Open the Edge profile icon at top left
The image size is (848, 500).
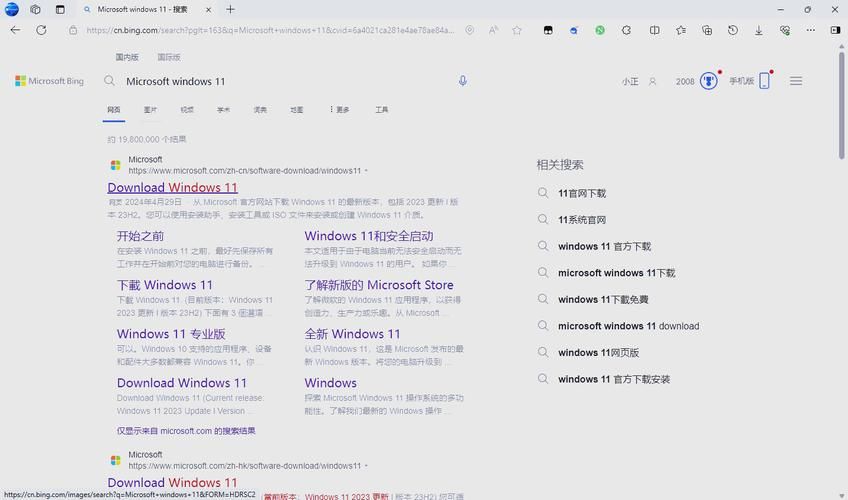(x=11, y=9)
